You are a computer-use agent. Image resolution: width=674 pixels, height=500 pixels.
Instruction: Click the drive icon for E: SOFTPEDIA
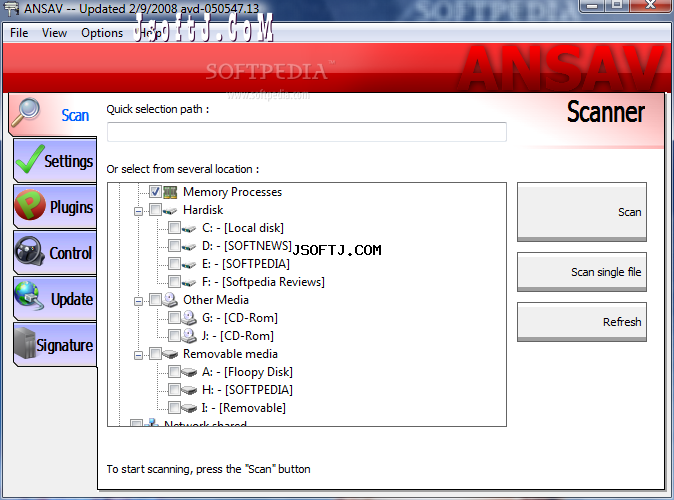click(x=189, y=265)
